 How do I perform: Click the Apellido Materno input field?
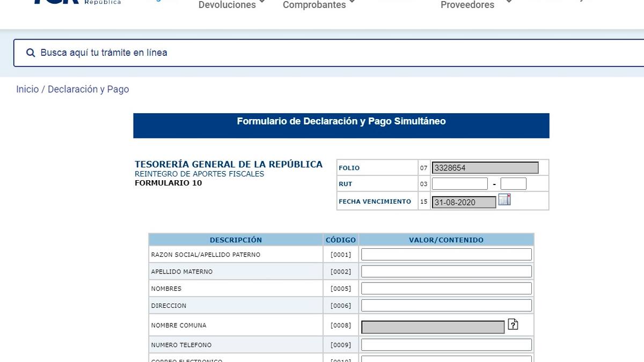point(447,271)
